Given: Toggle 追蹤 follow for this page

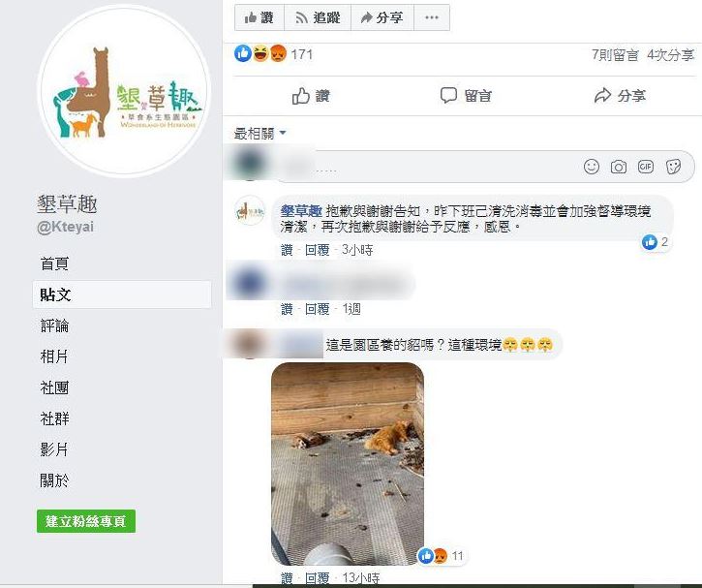Looking at the screenshot, I should coord(318,17).
